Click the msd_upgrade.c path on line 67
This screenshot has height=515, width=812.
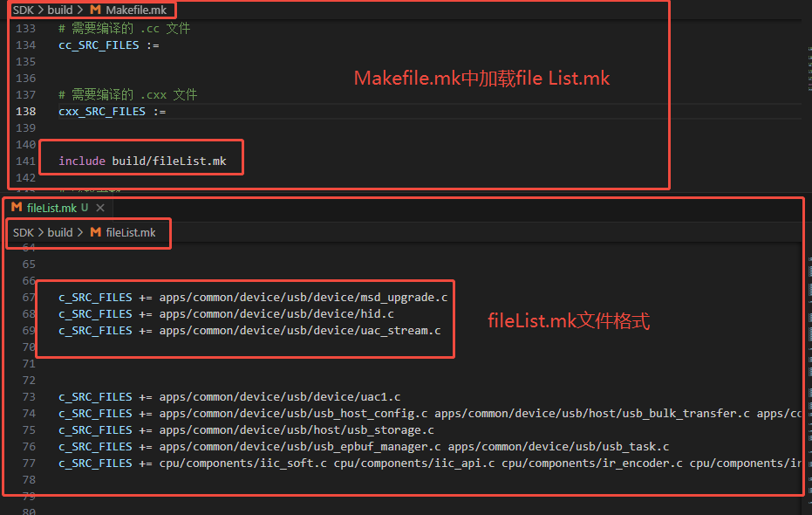click(304, 298)
